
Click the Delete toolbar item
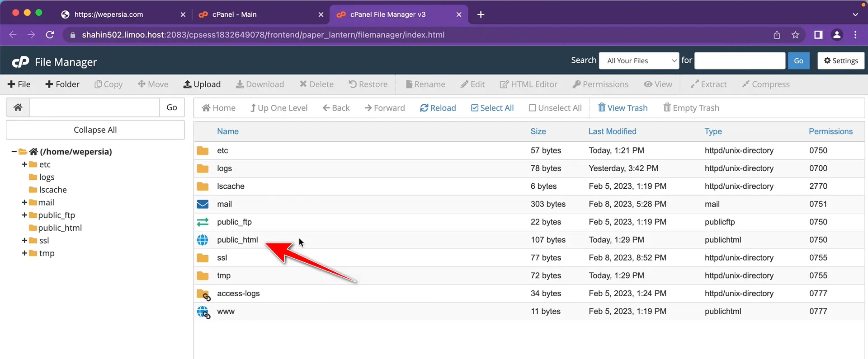[316, 84]
